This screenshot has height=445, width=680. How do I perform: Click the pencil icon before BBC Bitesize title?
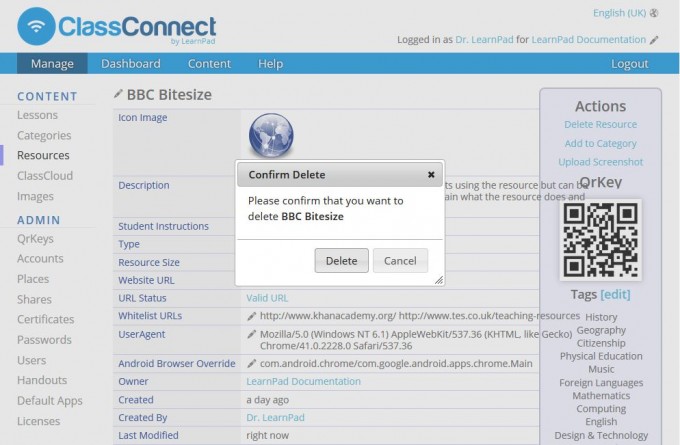(x=118, y=94)
